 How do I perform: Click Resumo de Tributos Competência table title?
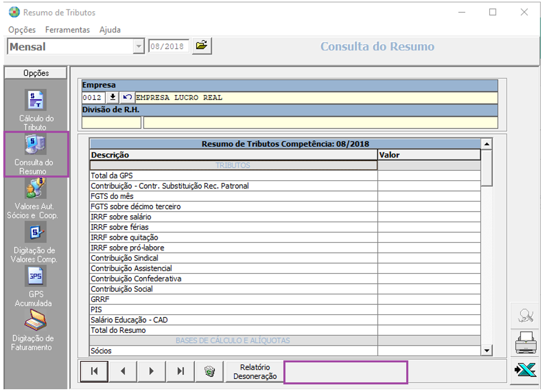pyautogui.click(x=285, y=144)
